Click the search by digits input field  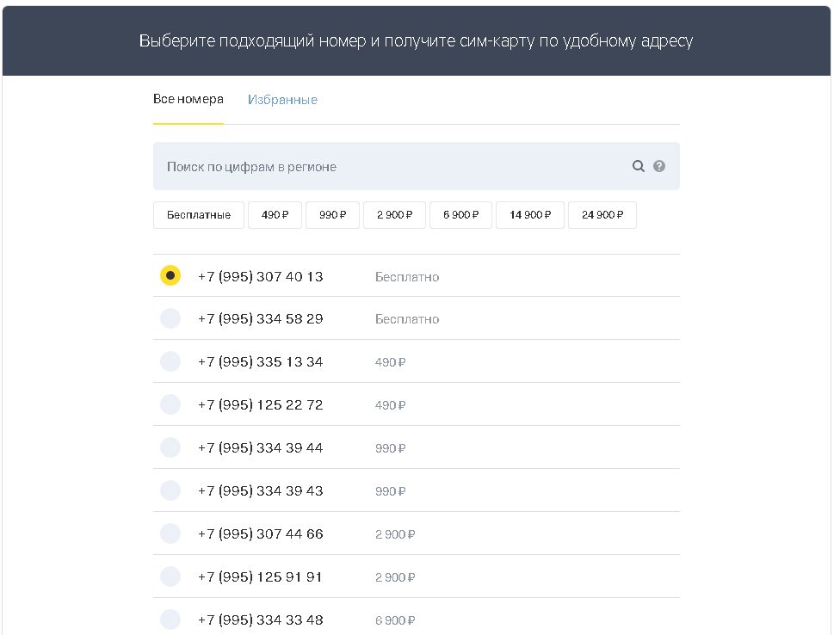(387, 166)
